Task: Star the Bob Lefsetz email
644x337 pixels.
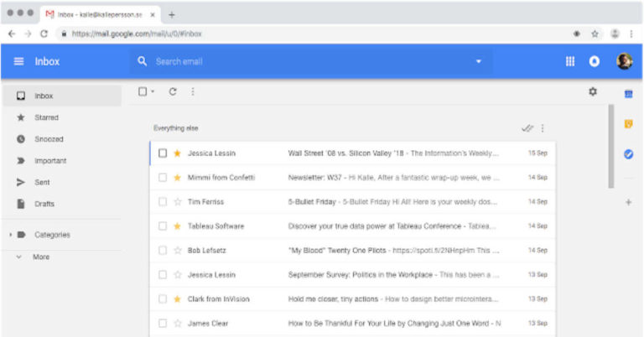Action: (x=178, y=250)
